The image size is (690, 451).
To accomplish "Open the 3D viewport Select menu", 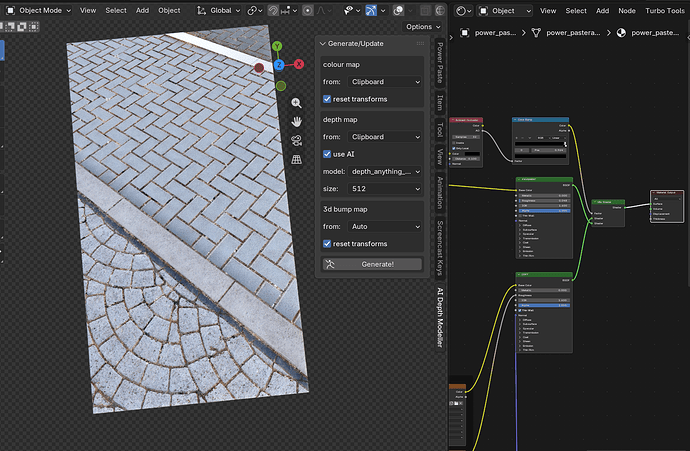I will click(x=116, y=10).
